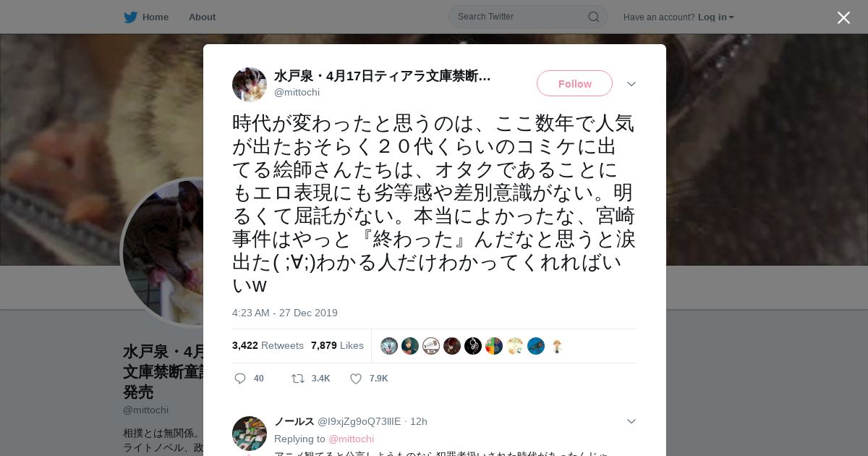Open the Log in dropdown
The height and width of the screenshot is (456, 868).
point(715,17)
